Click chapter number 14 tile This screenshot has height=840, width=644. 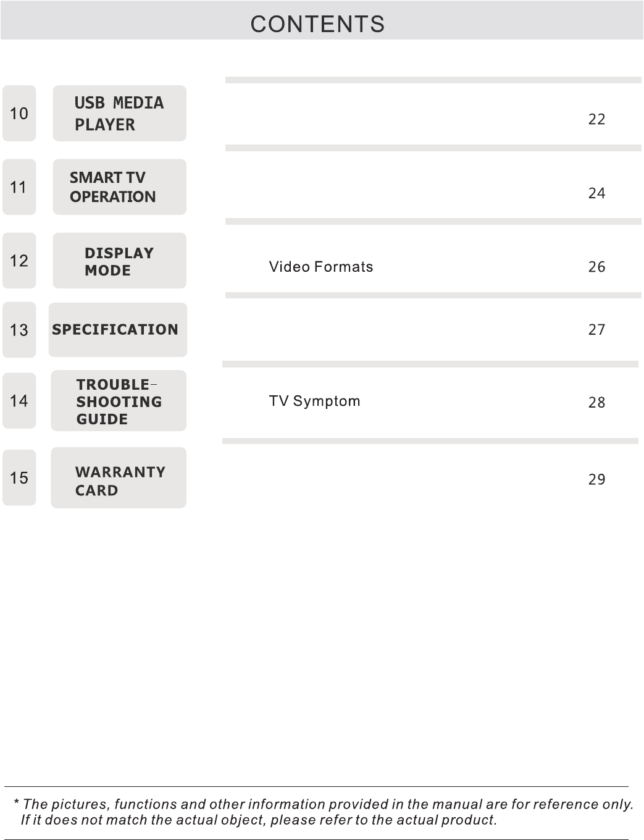coord(19,401)
